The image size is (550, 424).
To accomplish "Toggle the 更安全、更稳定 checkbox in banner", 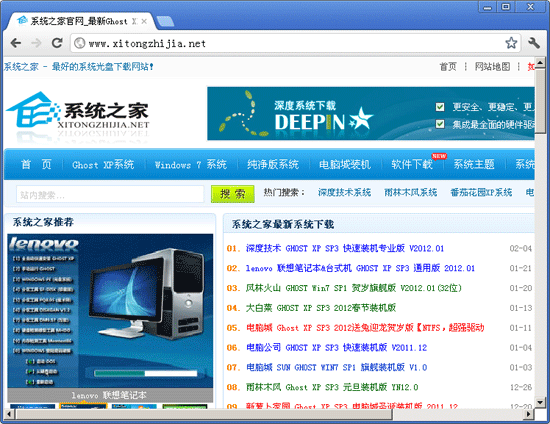I will (x=440, y=107).
